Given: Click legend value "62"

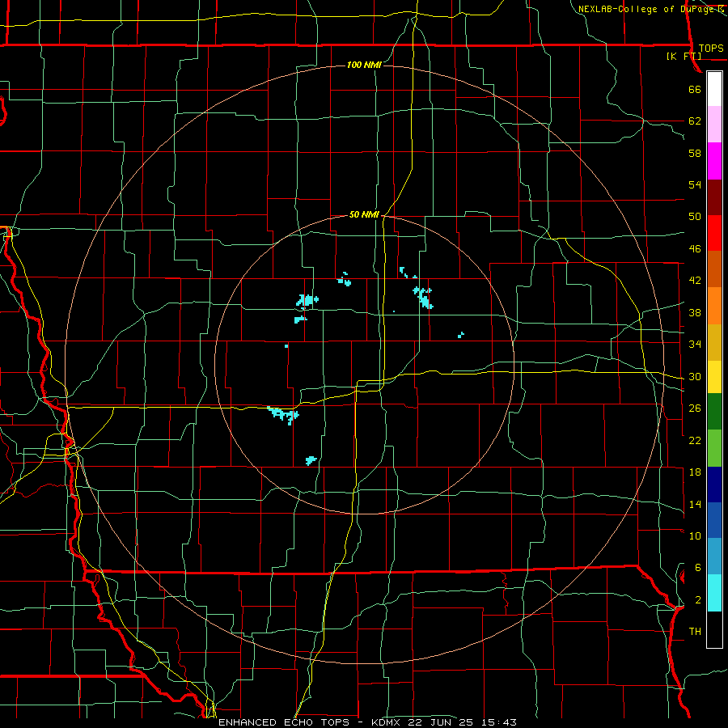Looking at the screenshot, I should (695, 121).
